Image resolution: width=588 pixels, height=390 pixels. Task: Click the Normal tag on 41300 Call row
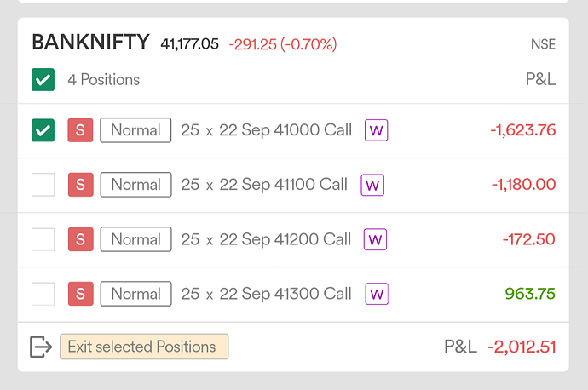tap(135, 294)
